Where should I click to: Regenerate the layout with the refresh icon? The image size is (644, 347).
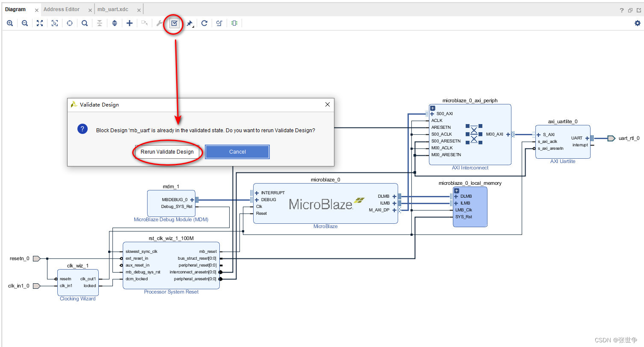pyautogui.click(x=204, y=23)
